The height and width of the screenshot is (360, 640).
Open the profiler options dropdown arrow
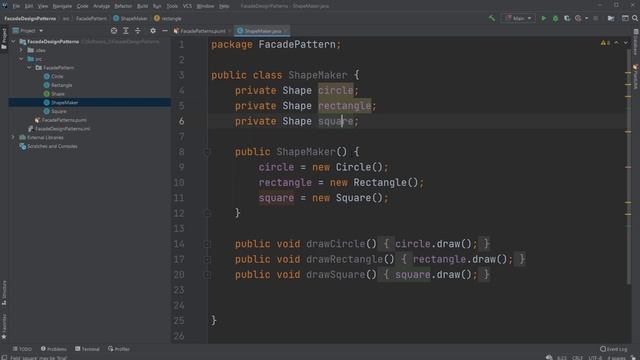click(587, 18)
